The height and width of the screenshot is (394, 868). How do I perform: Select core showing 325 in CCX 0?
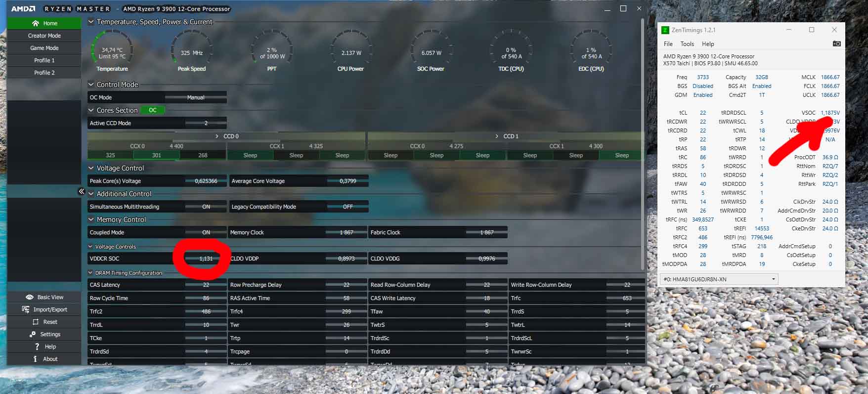[111, 155]
